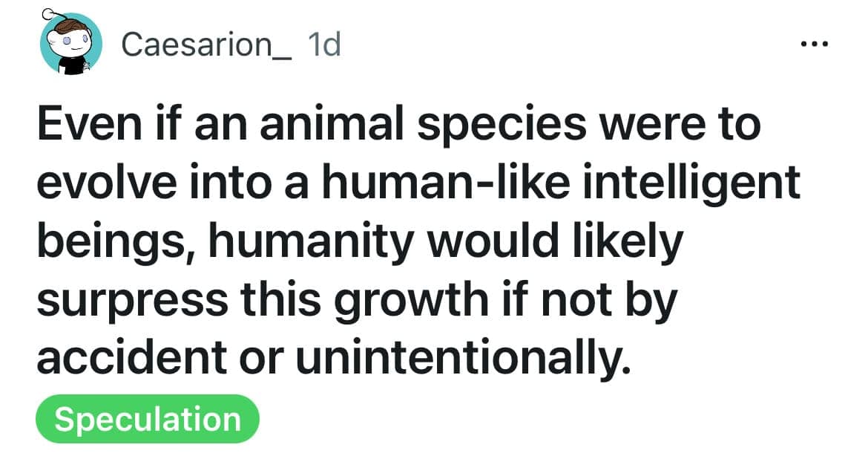
Task: Select the user avatar beside the username
Action: [x=70, y=45]
